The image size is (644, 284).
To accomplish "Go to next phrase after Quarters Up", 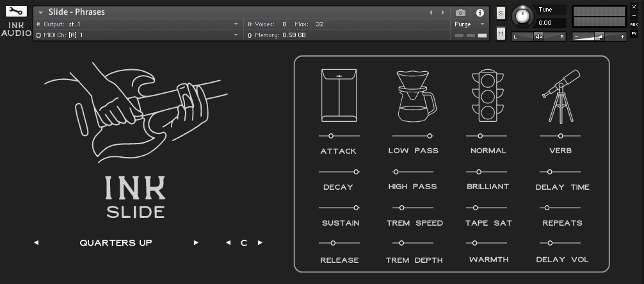I will coord(196,243).
